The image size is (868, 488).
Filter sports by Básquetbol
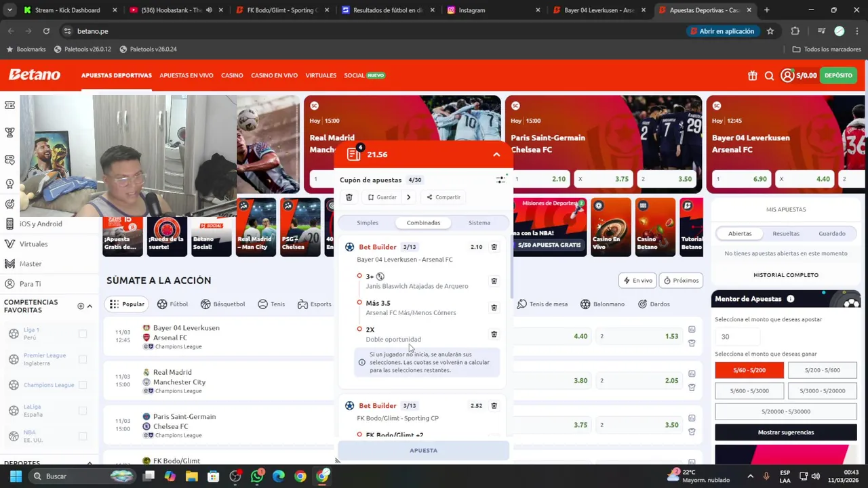(x=222, y=304)
